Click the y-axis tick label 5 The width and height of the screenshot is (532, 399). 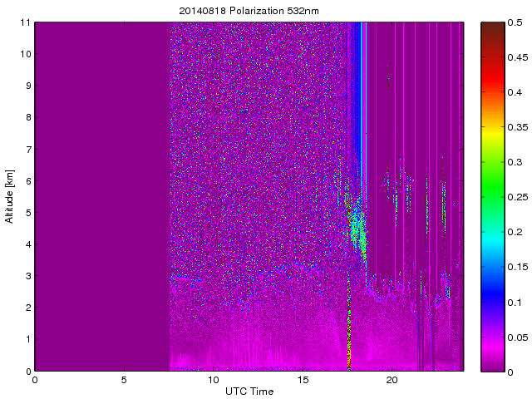click(27, 213)
